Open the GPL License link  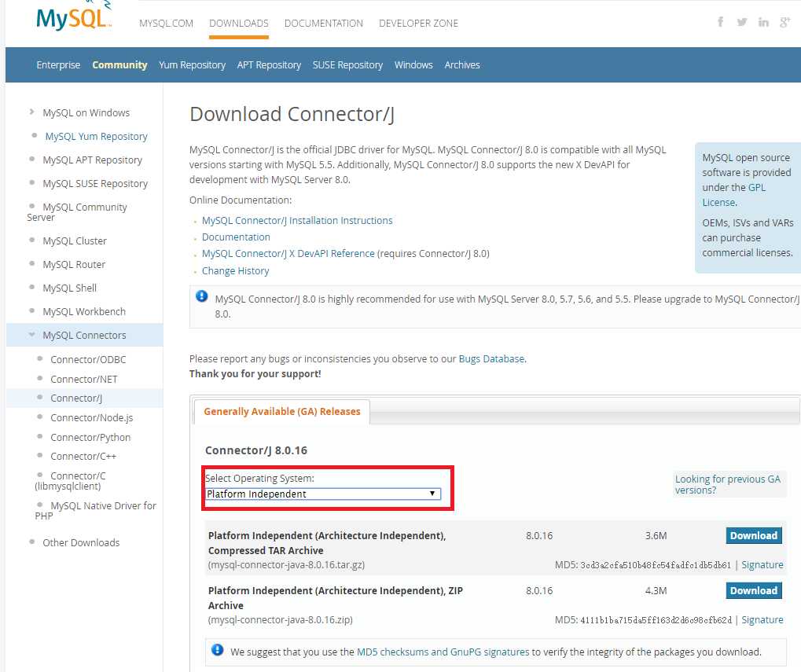pos(734,195)
